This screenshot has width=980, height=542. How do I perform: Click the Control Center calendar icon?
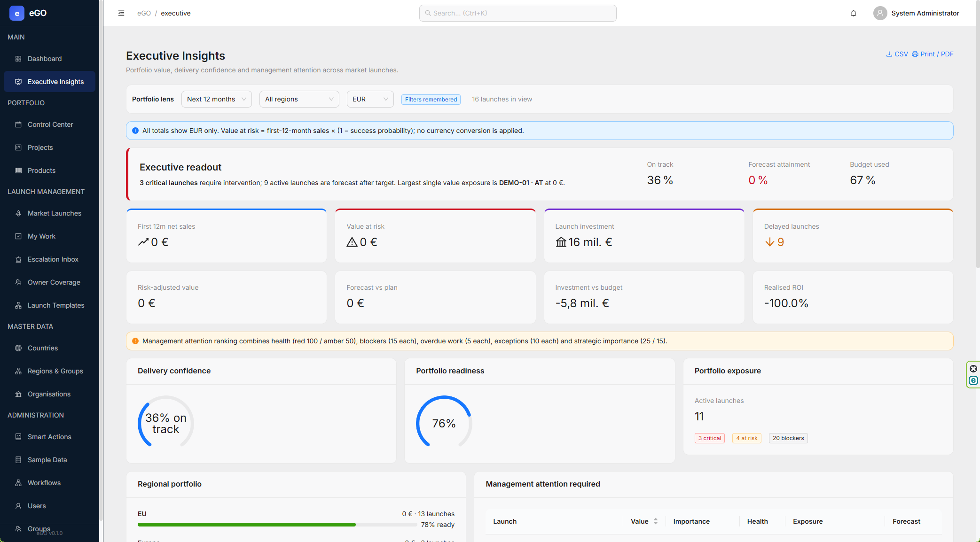[18, 124]
